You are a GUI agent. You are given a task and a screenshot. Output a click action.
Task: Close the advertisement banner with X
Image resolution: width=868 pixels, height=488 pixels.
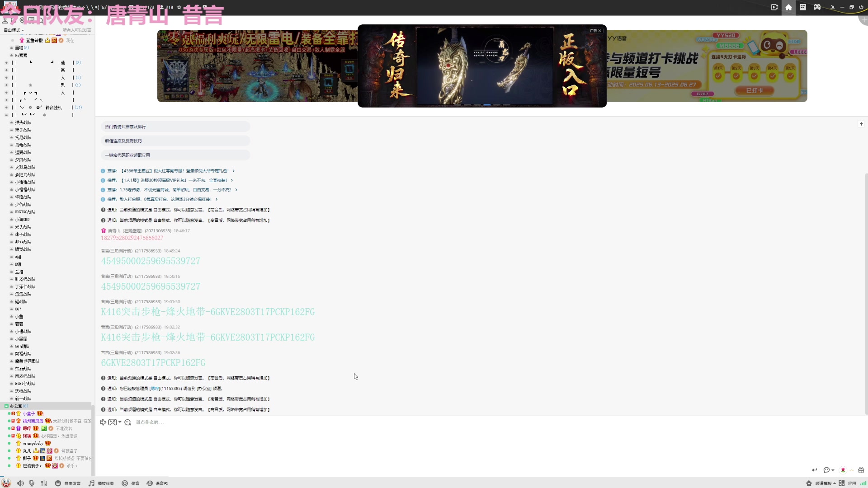point(599,31)
